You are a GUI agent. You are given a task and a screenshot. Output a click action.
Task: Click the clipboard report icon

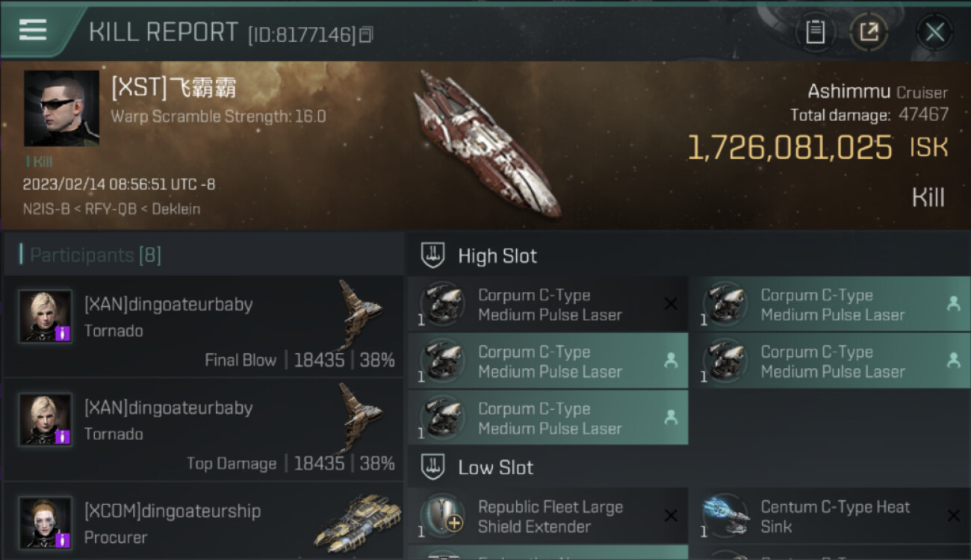point(815,32)
